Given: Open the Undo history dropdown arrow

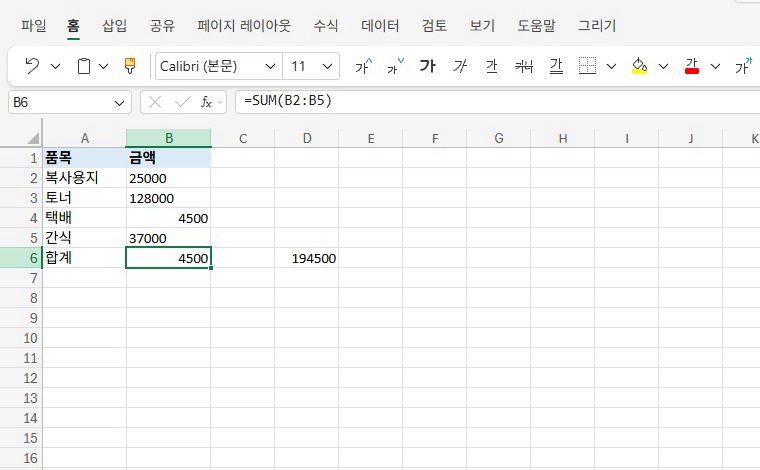Looking at the screenshot, I should (x=56, y=66).
